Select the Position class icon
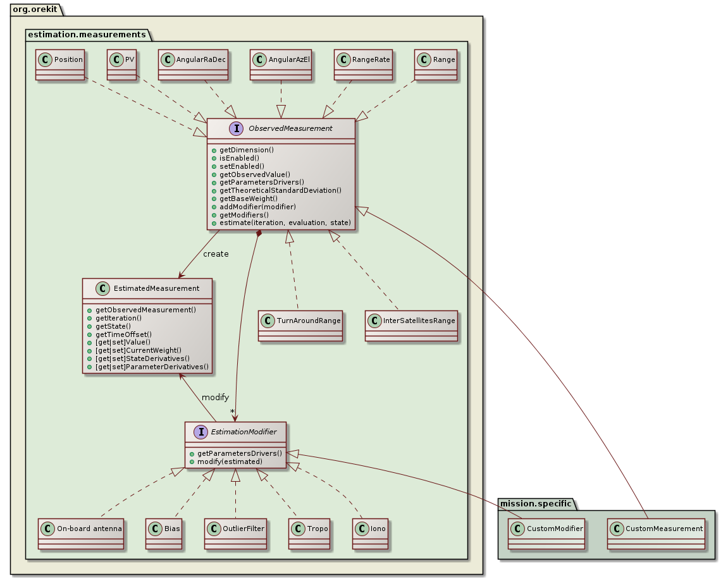Image resolution: width=728 pixels, height=581 pixels. [44, 59]
